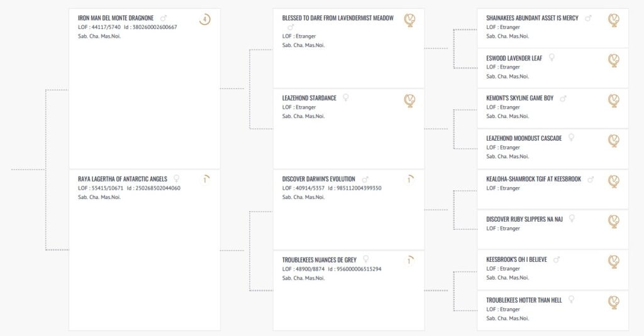Viewport: 644px width, 336px height.
Task: Open Blessed To Dare From Lavendermist Meadow
Action: pos(338,18)
